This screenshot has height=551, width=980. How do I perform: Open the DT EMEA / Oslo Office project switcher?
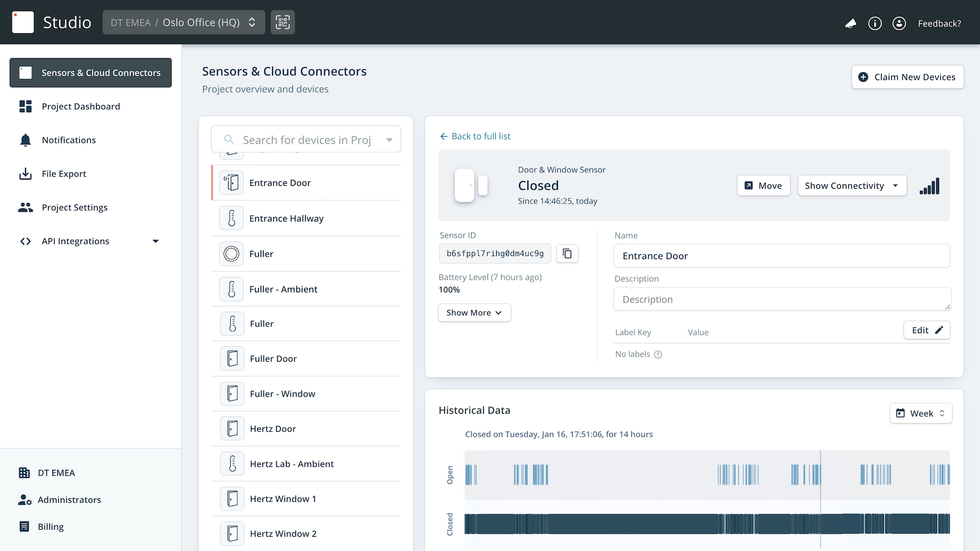click(x=183, y=22)
